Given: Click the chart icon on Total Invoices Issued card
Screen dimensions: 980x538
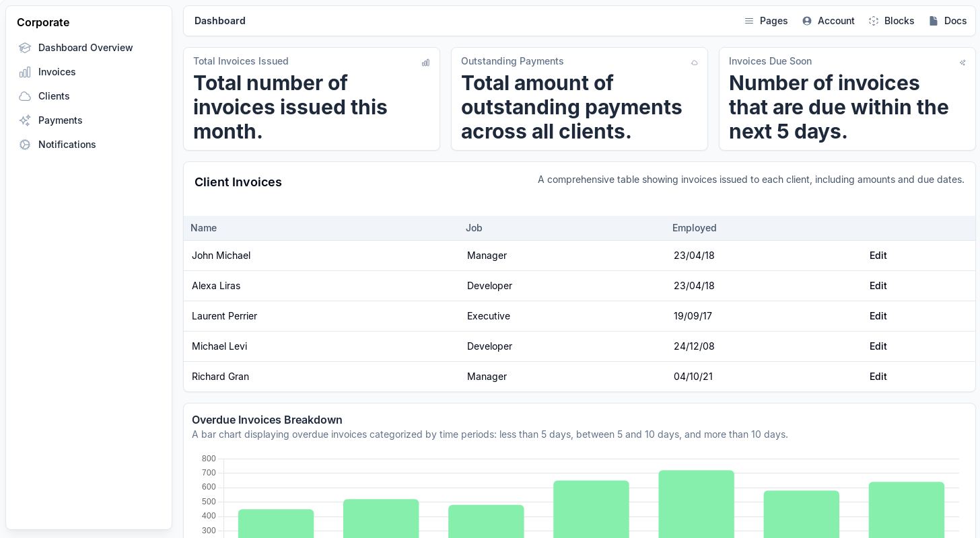Looking at the screenshot, I should coord(425,63).
